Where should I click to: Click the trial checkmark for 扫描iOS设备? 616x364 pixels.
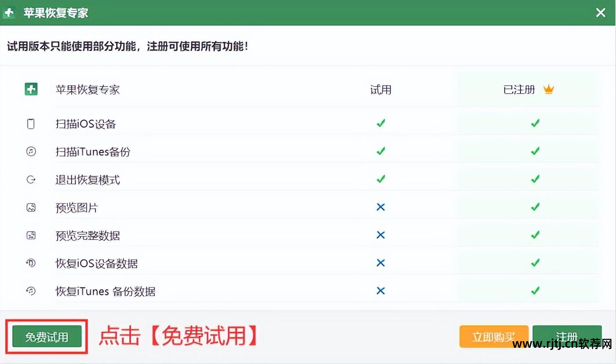tap(381, 123)
